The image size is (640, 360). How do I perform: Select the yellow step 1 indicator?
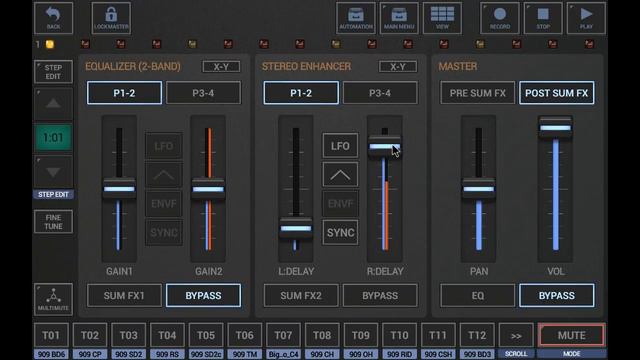[x=49, y=44]
